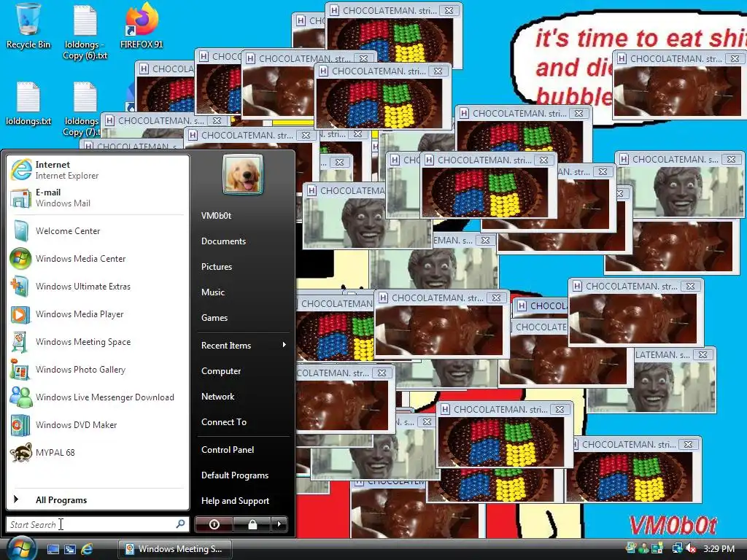This screenshot has width=747, height=560.
Task: Click the Windows Meeting Space tray icon
Action: tap(631, 548)
